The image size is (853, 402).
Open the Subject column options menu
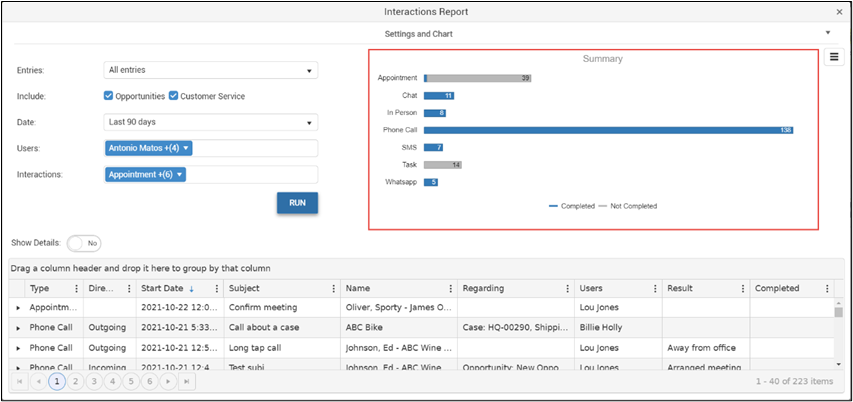333,288
